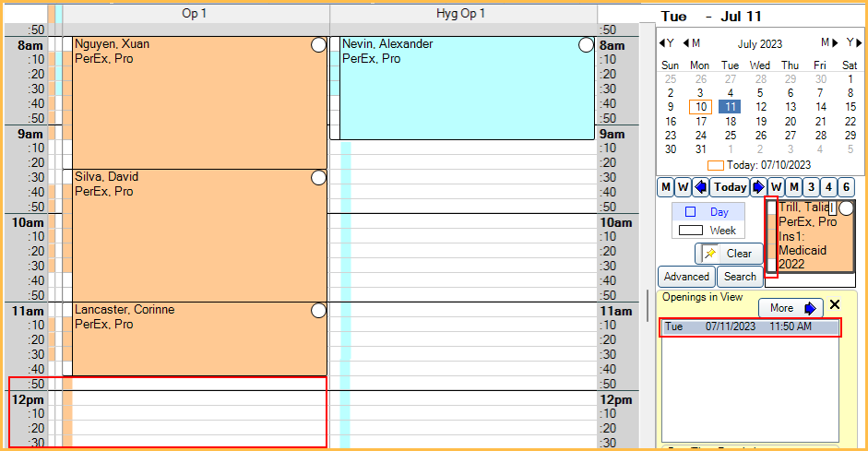Close the Openings in View panel
Image resolution: width=868 pixels, height=451 pixels.
(x=835, y=305)
